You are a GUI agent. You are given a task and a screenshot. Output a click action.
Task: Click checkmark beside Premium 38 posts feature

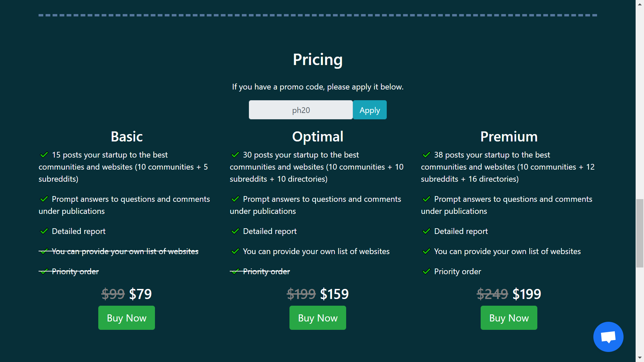426,155
